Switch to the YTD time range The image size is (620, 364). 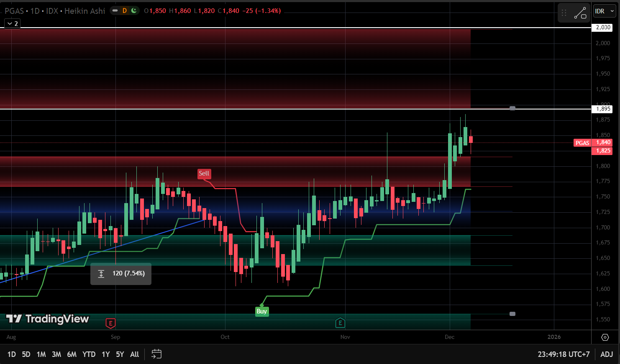pyautogui.click(x=89, y=354)
